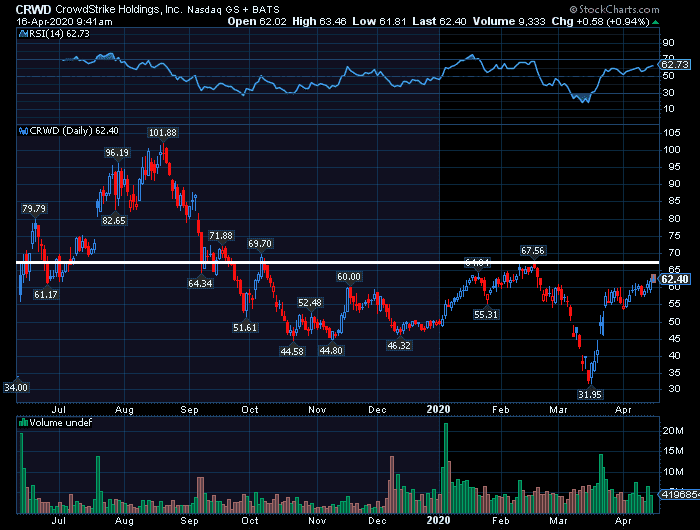Image resolution: width=700 pixels, height=530 pixels.
Task: Click the 105 price axis label
Action: 672,133
